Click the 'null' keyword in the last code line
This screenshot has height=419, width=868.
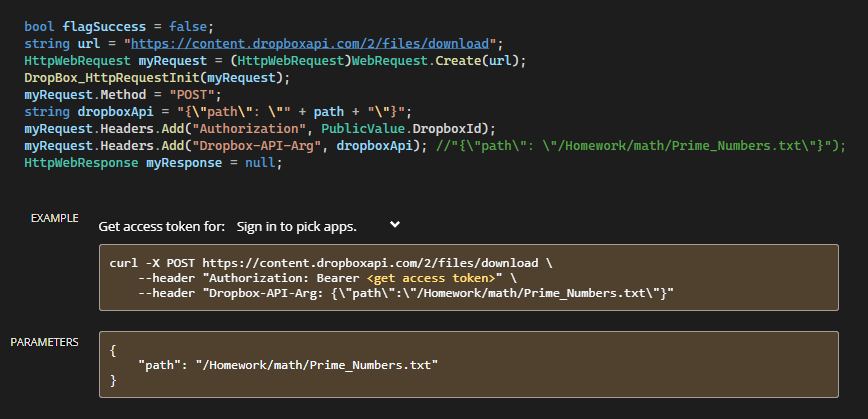(260, 163)
